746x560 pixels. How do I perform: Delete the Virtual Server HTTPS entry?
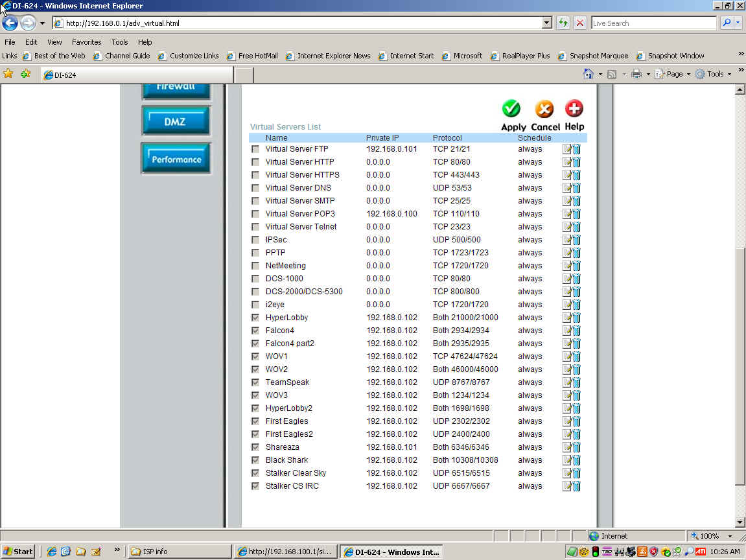click(x=576, y=175)
